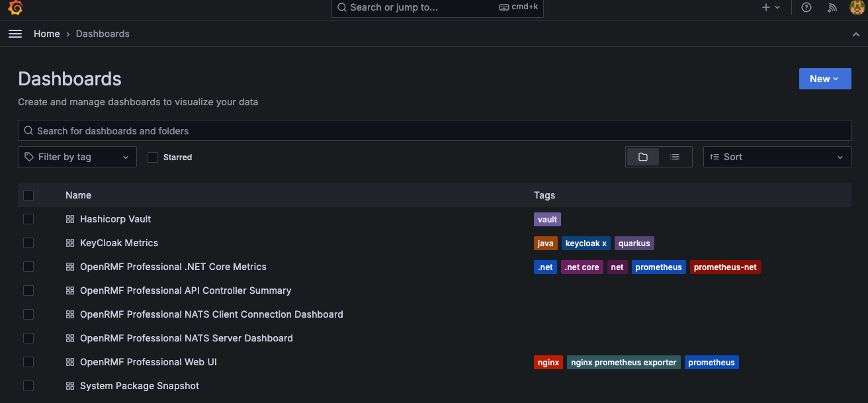This screenshot has width=868, height=403.
Task: Click dashboard icon beside NATS Server Dashboard
Action: (70, 338)
